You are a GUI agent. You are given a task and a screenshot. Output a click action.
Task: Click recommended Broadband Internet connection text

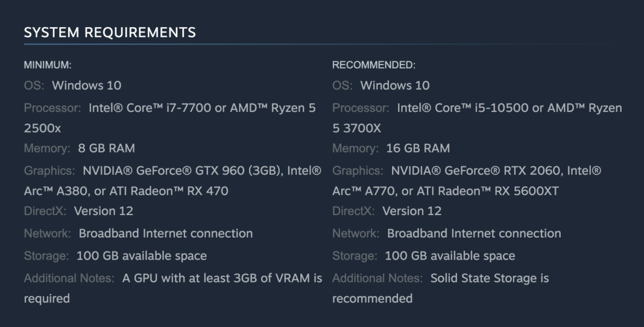pyautogui.click(x=474, y=234)
